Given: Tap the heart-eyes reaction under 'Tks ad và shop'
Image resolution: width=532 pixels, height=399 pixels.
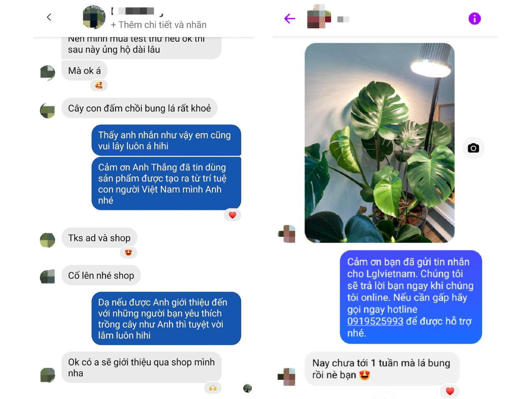Looking at the screenshot, I should pos(128,252).
